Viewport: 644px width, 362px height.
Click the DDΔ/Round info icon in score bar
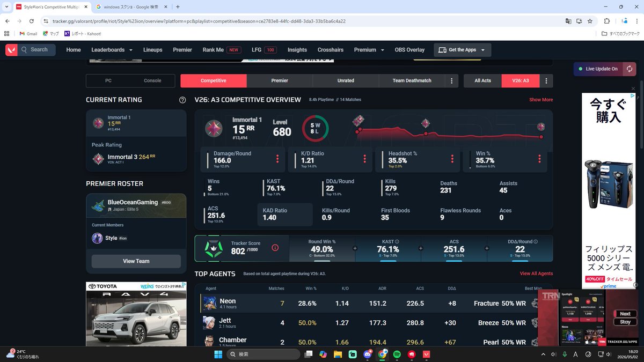click(x=536, y=242)
